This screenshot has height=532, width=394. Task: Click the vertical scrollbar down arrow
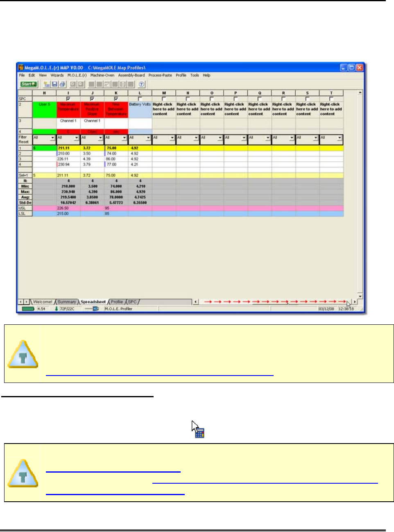click(x=360, y=296)
